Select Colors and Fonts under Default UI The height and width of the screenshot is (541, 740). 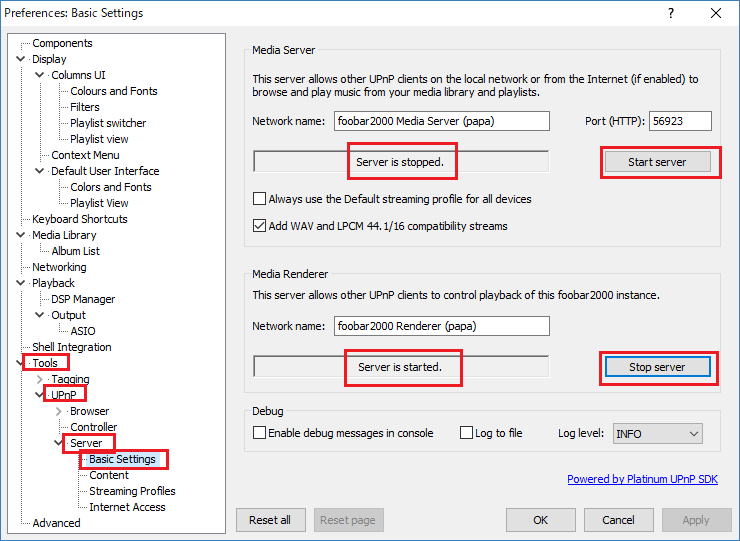click(x=111, y=187)
